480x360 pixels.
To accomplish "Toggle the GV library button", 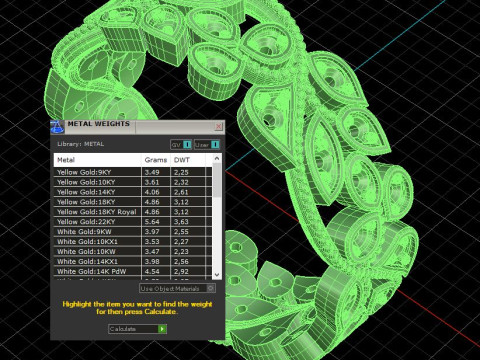I will click(181, 145).
